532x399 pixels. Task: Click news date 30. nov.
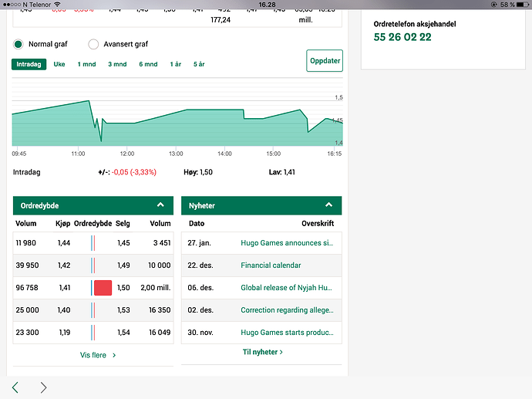point(200,333)
